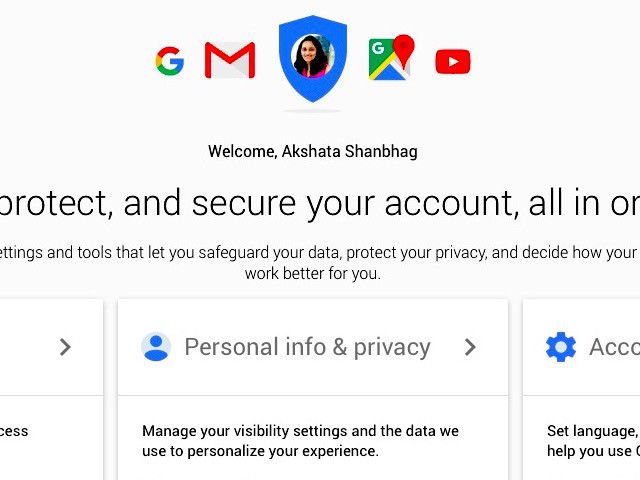Screen dimensions: 640x480
Task: Open the Personal info & privacy heading
Action: 307,347
